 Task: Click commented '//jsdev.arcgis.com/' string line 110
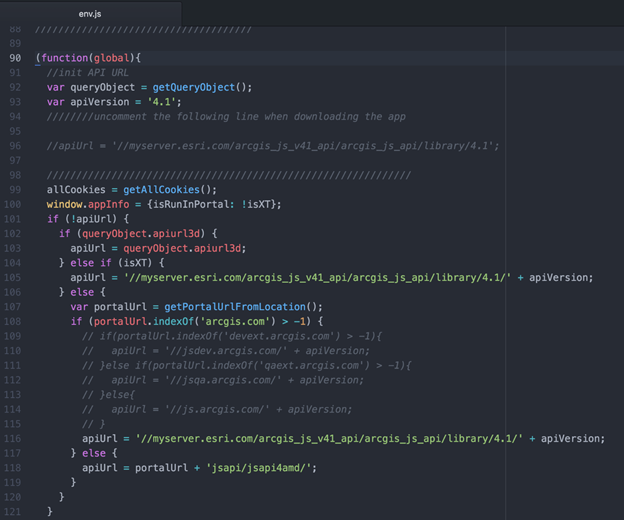(226, 351)
